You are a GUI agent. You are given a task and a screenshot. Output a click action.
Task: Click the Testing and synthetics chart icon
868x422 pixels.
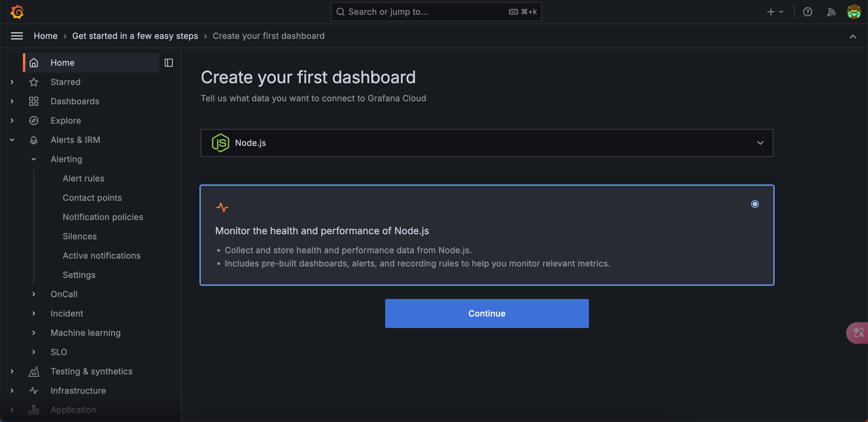coord(34,371)
